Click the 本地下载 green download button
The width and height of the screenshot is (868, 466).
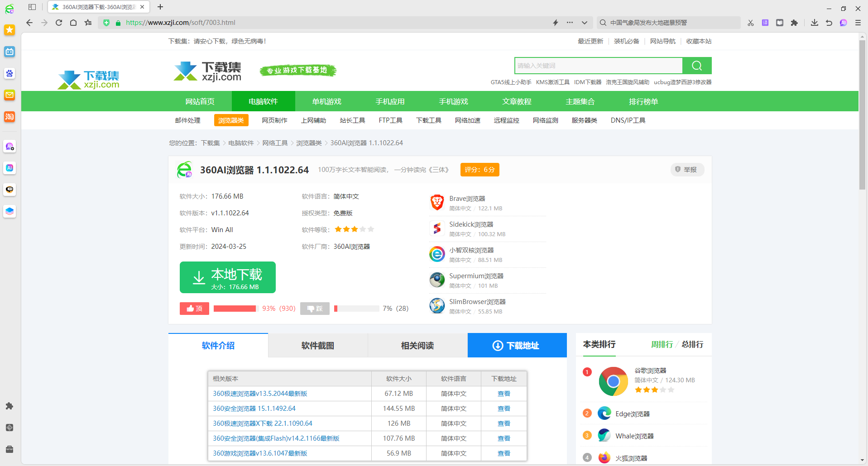tap(228, 277)
